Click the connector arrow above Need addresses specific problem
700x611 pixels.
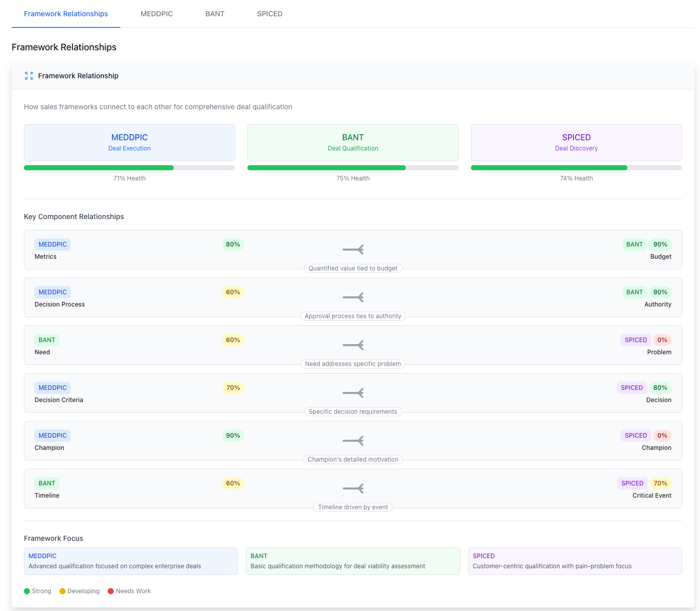pos(353,345)
